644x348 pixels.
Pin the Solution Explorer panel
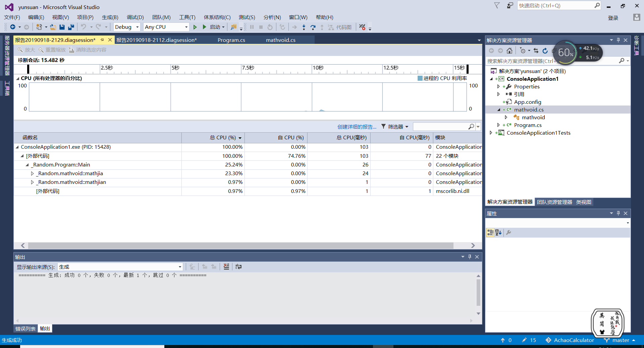618,40
